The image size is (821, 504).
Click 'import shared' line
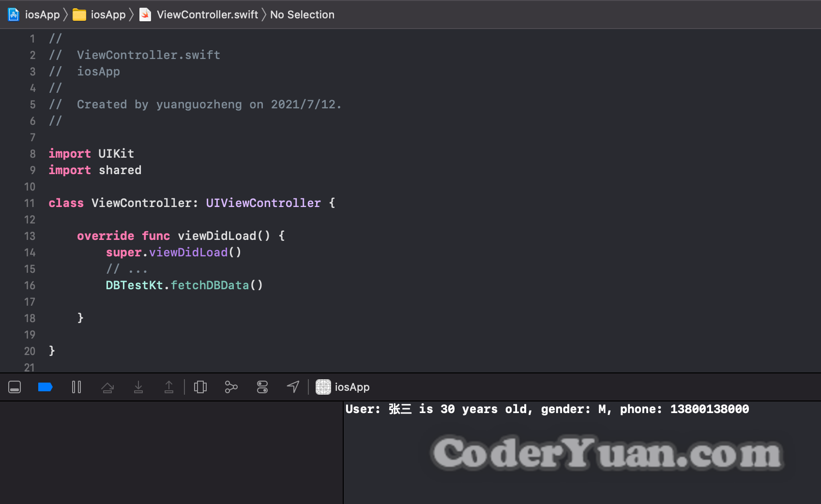(95, 170)
